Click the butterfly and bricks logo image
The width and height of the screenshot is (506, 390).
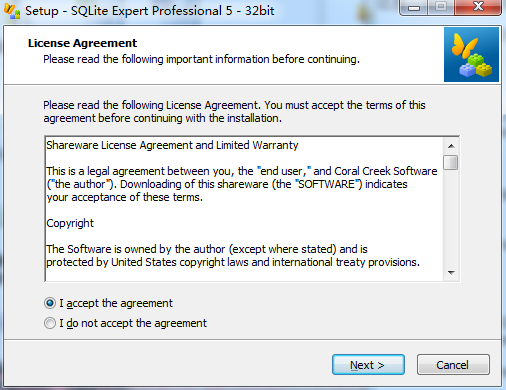coord(471,55)
